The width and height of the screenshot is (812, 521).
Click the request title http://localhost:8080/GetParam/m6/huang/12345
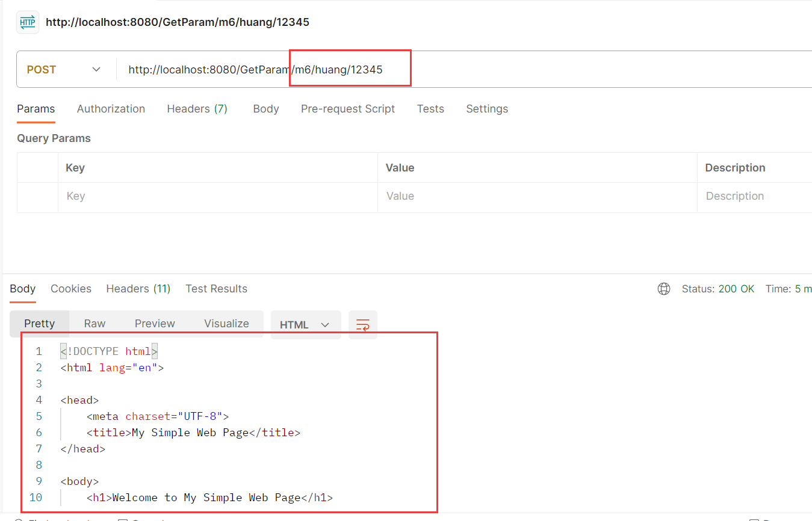pos(178,22)
